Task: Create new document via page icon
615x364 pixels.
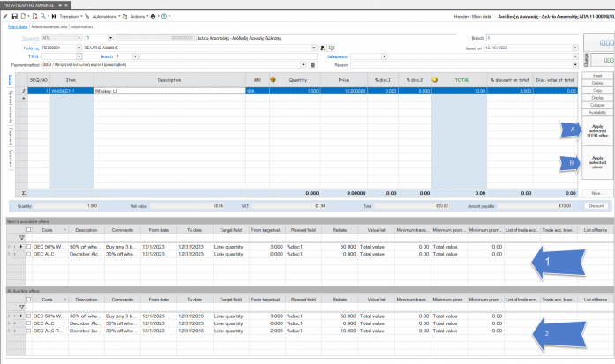Action: [x=23, y=16]
